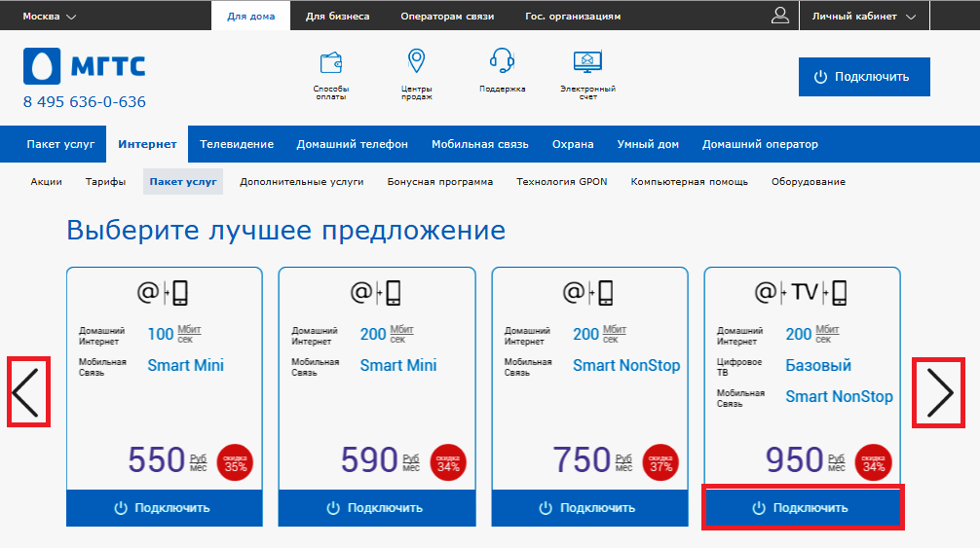This screenshot has height=548, width=980.
Task: Click Подключить on the 950 rub card
Action: coord(803,508)
